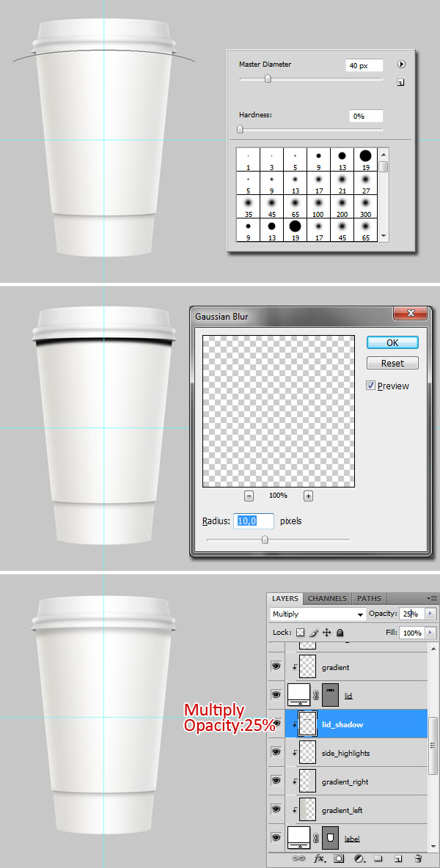The width and height of the screenshot is (440, 868).
Task: Expand the Opacity slider arrow
Action: [x=430, y=614]
